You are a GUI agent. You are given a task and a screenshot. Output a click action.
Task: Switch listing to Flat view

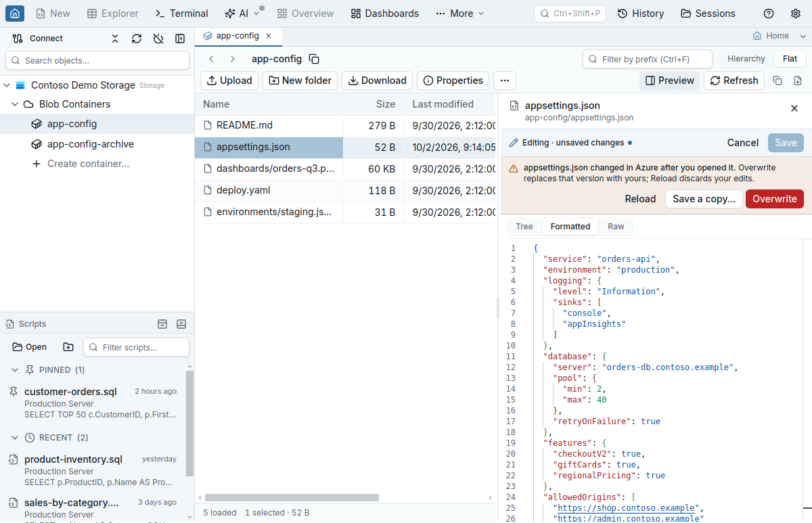pos(790,59)
